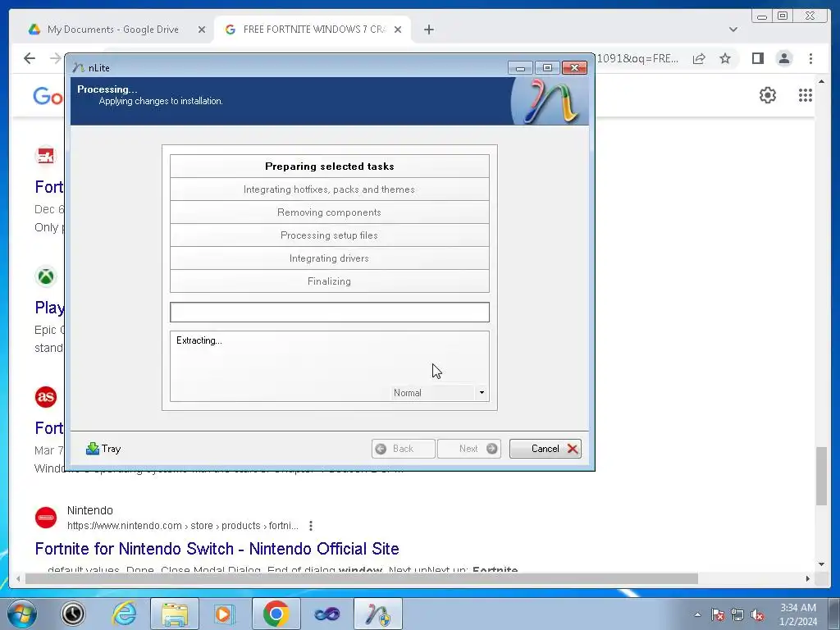The height and width of the screenshot is (630, 840).
Task: Bookmark this page with the star
Action: 725,58
